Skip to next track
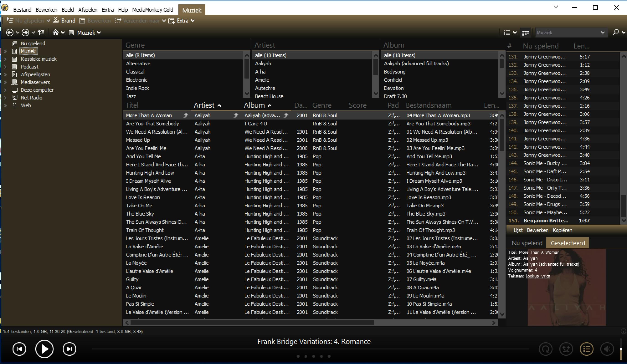This screenshot has height=364, width=627. pos(69,349)
